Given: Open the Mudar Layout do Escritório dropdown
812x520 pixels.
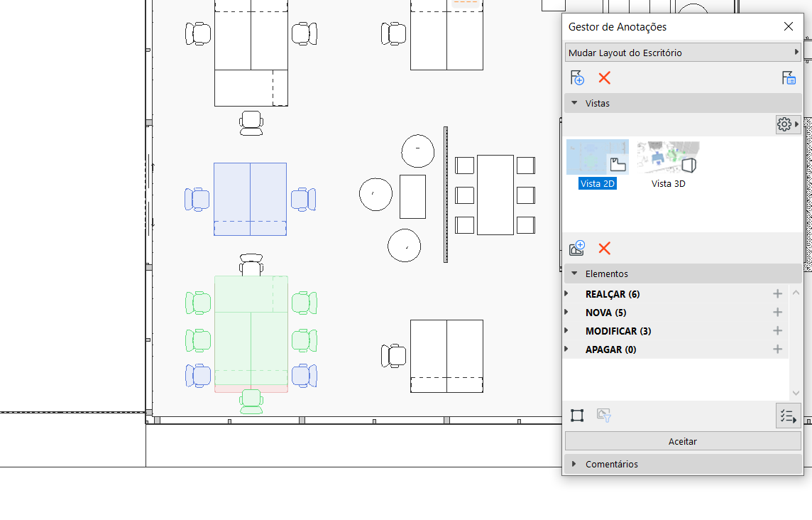Looking at the screenshot, I should pyautogui.click(x=683, y=53).
